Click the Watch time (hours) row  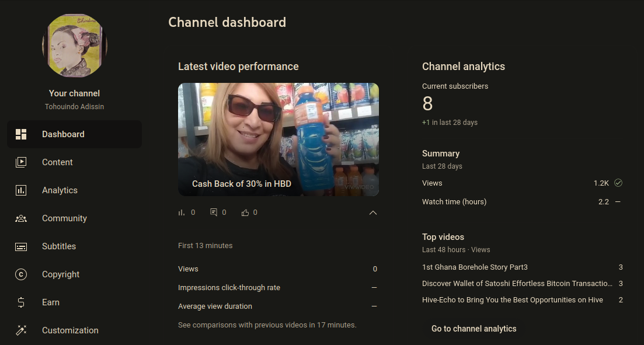click(523, 201)
